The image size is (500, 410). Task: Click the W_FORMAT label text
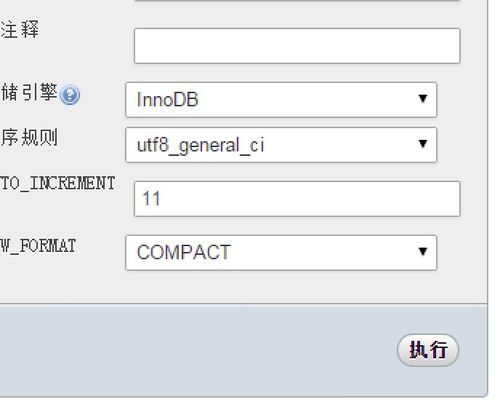38,247
